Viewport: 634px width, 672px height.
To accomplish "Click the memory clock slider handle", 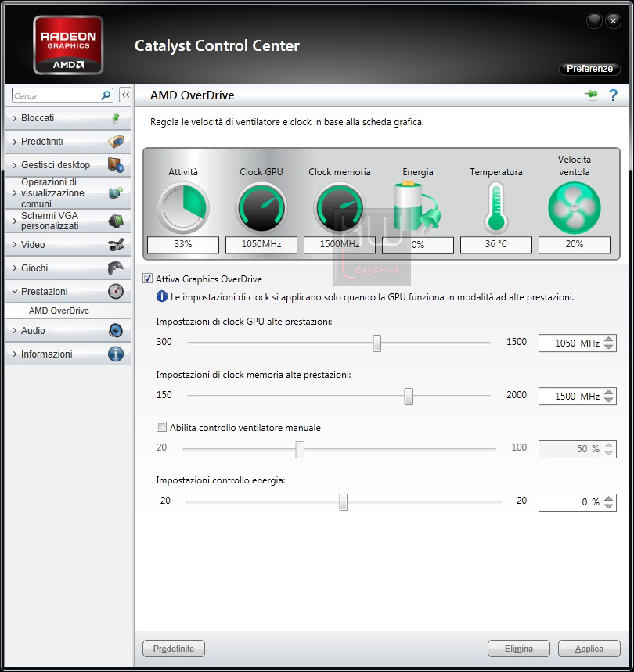I will [409, 396].
